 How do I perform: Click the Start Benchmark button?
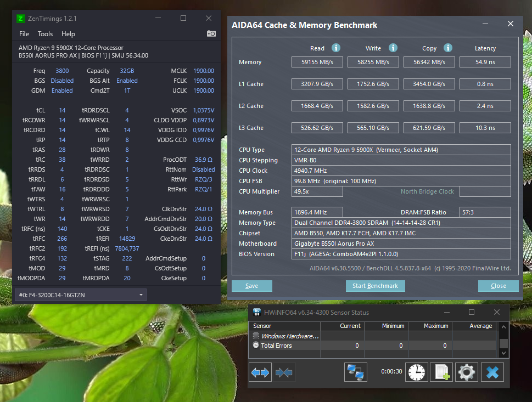[x=375, y=286]
